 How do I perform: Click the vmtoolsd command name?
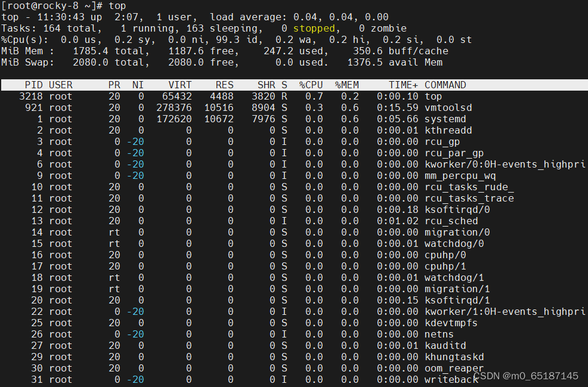(x=448, y=107)
